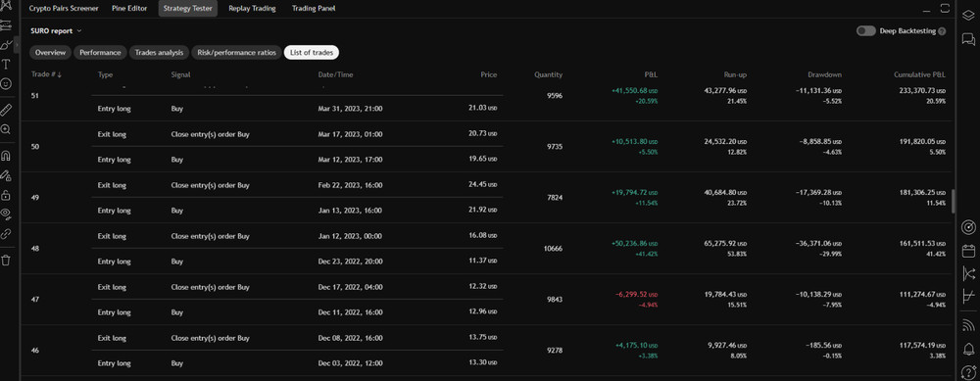The height and width of the screenshot is (381, 980).
Task: Click the Cumulative P&L column header
Action: click(920, 74)
